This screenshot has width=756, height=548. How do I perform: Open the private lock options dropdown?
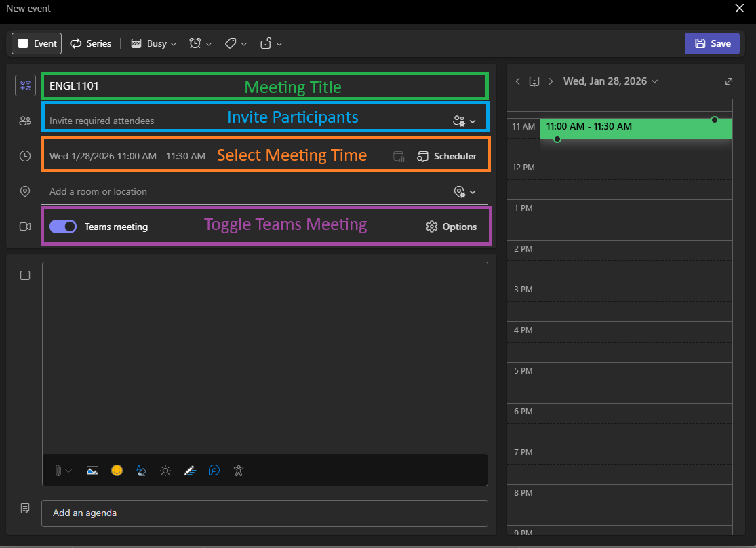[271, 43]
